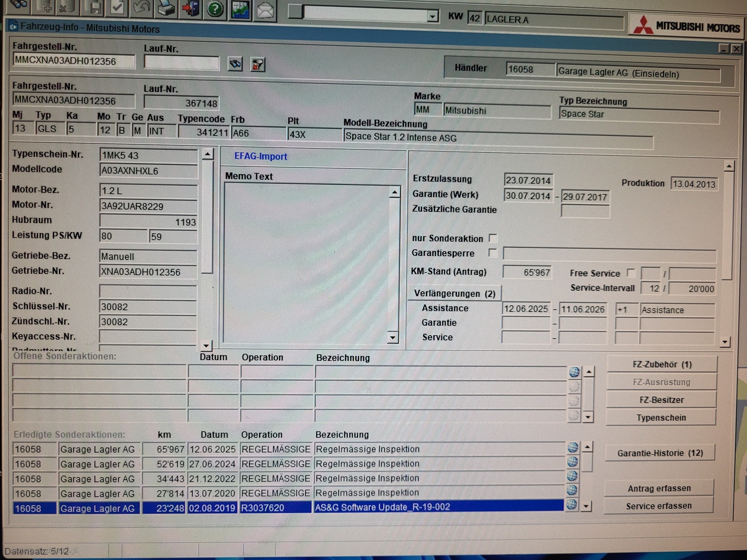Image resolution: width=747 pixels, height=560 pixels.
Task: Click globe icon for AS&G Software Update row
Action: point(572,504)
